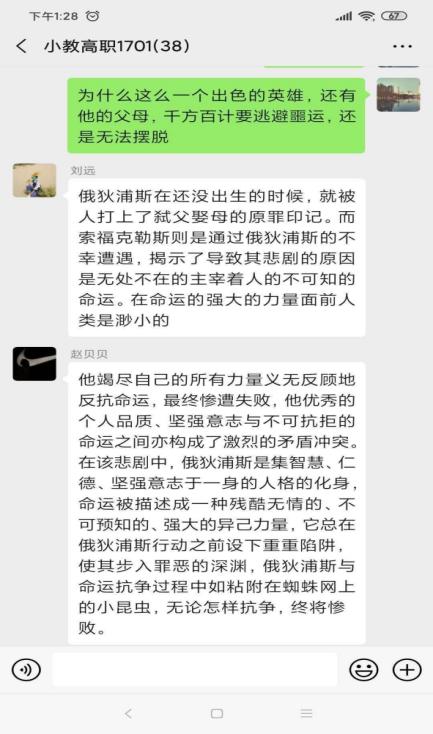The image size is (433, 734).
Task: Tap 赵贝贝's Nike logo avatar
Action: pos(35,364)
